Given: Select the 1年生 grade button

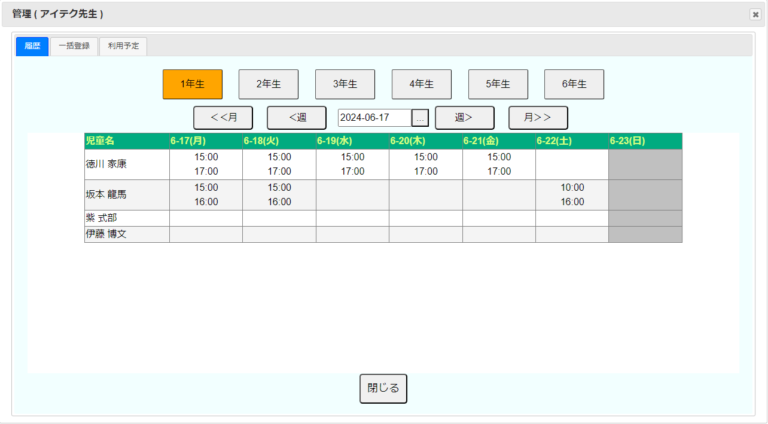Looking at the screenshot, I should (192, 84).
